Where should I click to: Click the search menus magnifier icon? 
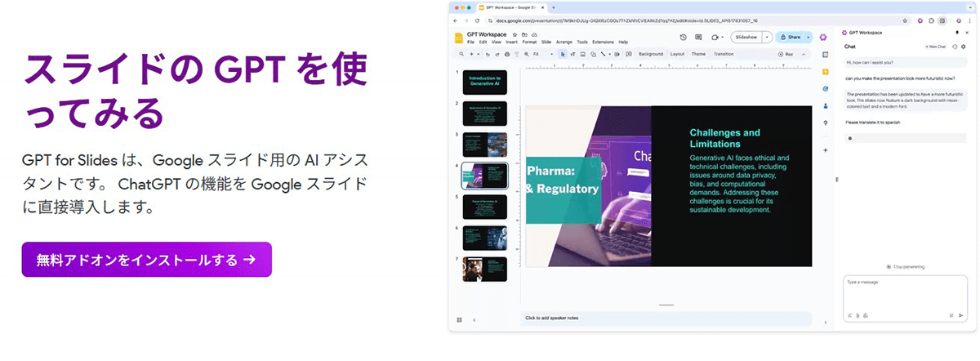pyautogui.click(x=461, y=54)
